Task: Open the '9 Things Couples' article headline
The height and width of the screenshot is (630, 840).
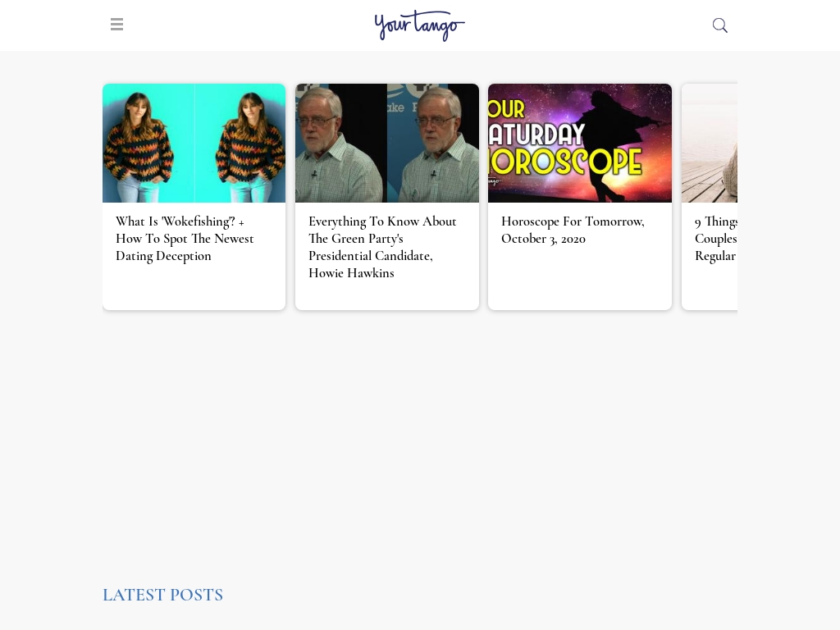Action: tap(716, 239)
